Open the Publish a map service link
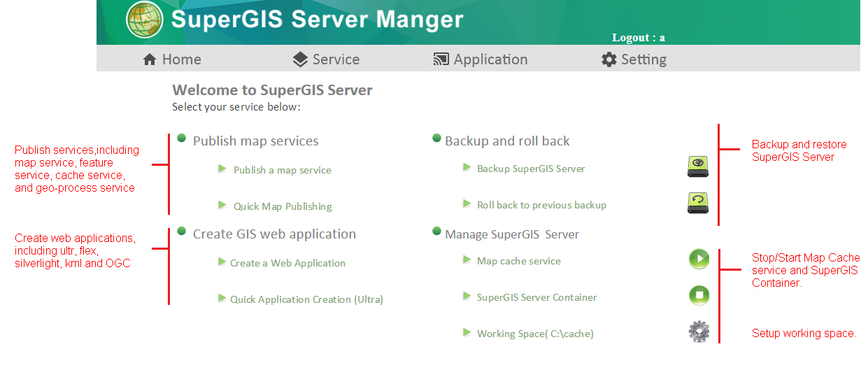This screenshot has width=868, height=370. coord(283,170)
